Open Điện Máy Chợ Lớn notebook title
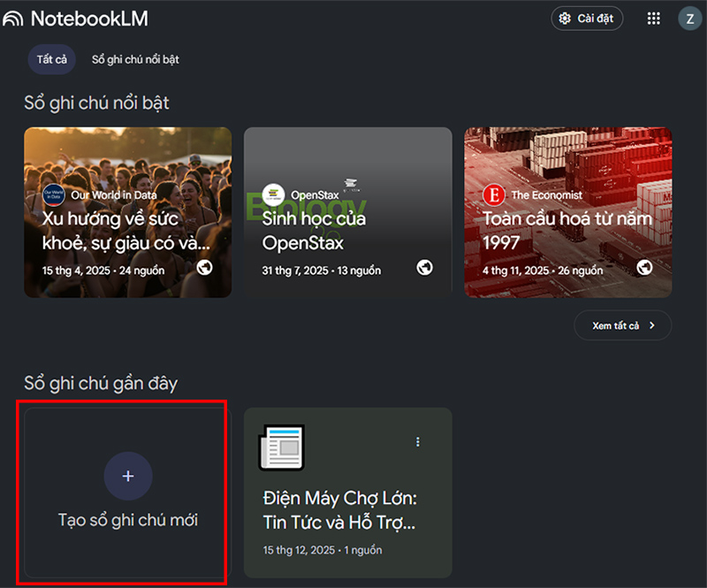Screen dimensions: 707x588 340,509
